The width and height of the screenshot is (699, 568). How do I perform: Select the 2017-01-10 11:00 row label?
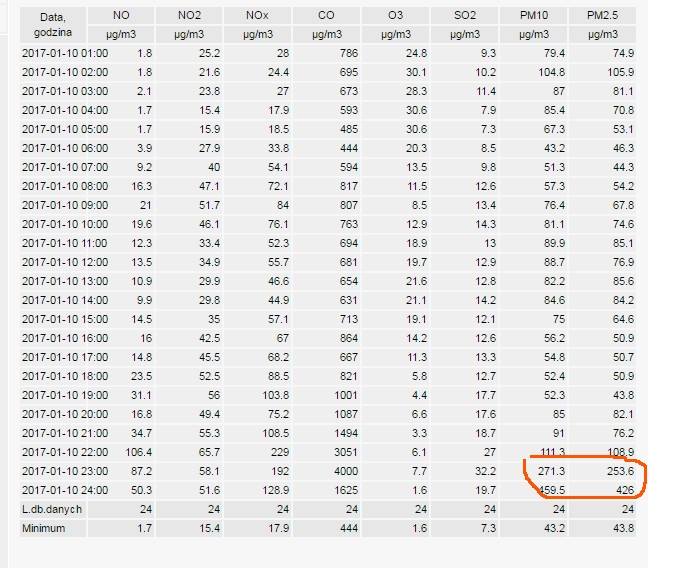(x=65, y=243)
